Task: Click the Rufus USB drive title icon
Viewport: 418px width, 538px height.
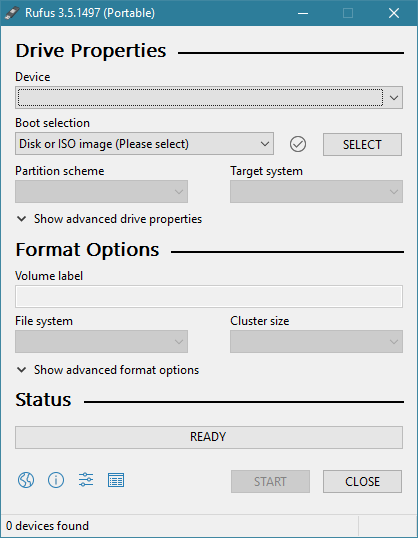Action: (12, 13)
